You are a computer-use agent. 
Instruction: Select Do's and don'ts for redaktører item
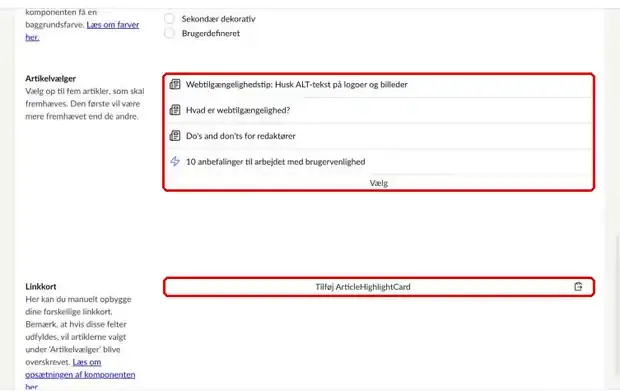(378, 136)
